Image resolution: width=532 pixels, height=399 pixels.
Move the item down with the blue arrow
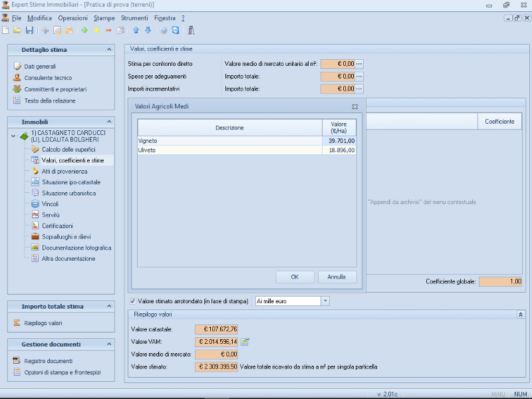[148, 31]
